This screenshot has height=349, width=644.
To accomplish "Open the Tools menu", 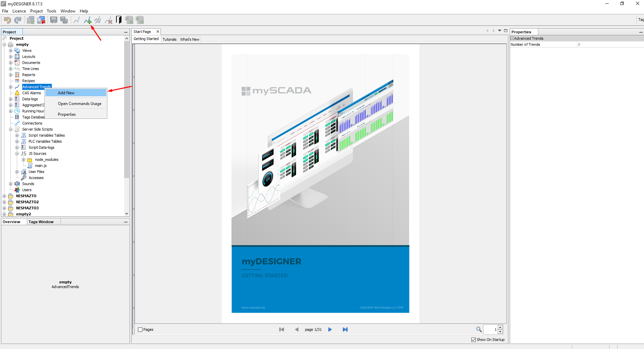I will click(x=51, y=11).
